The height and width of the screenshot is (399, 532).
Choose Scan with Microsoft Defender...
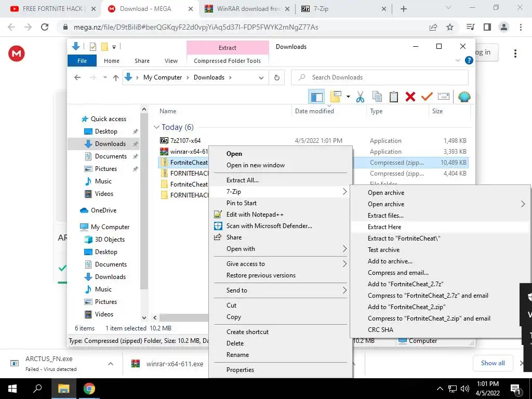tap(280, 226)
